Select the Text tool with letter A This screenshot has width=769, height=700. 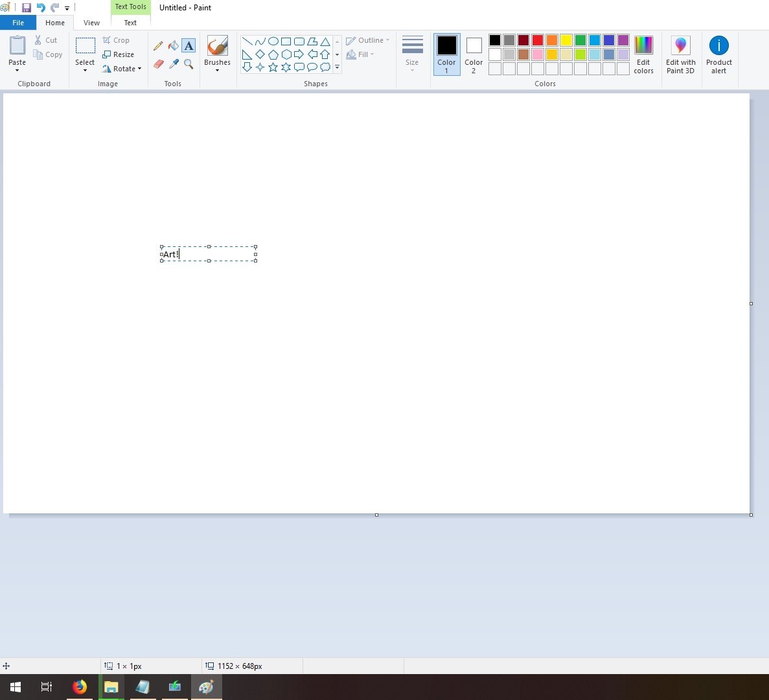[x=189, y=45]
